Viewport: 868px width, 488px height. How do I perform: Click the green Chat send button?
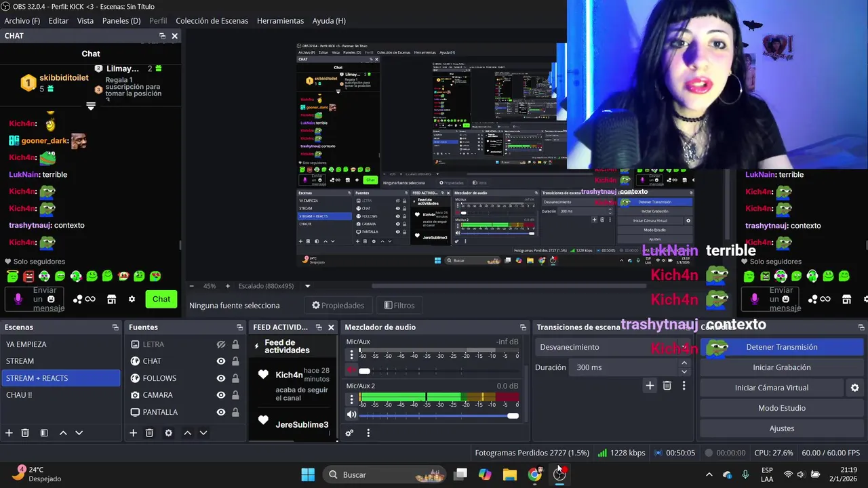[x=161, y=299]
